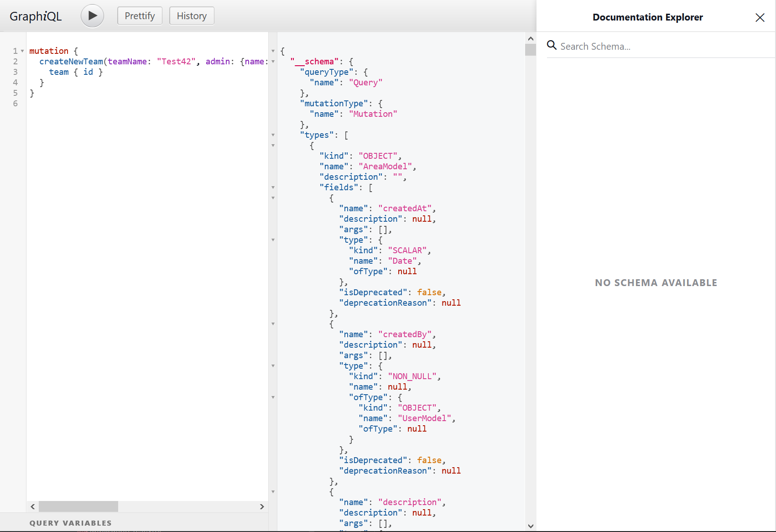Click the "createdAt" field name value
This screenshot has height=532, width=776.
[405, 209]
